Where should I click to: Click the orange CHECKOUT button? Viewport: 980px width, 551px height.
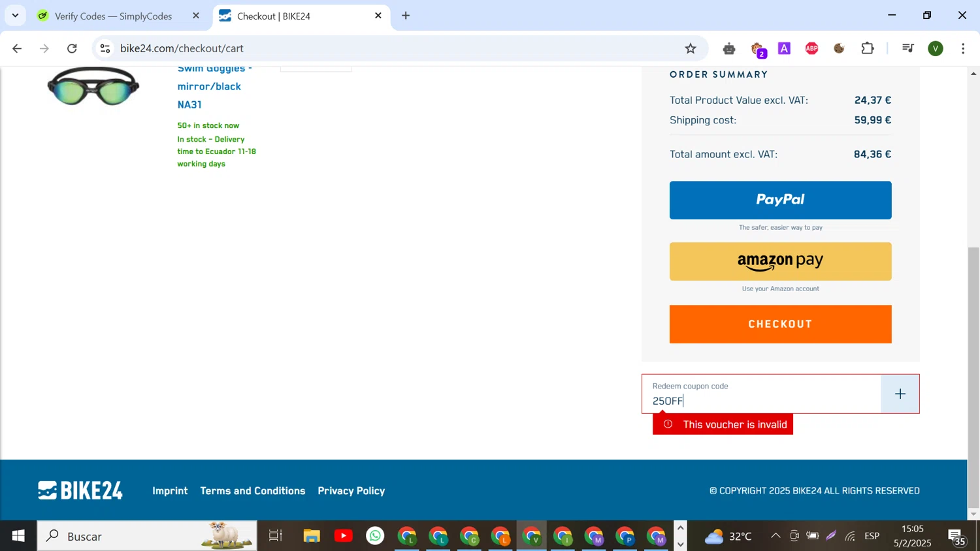click(x=780, y=324)
